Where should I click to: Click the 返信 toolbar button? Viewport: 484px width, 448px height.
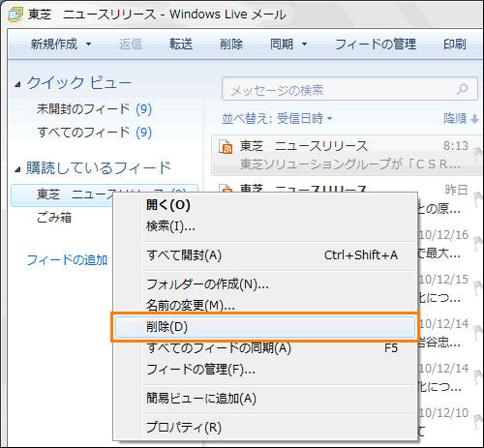[x=131, y=45]
